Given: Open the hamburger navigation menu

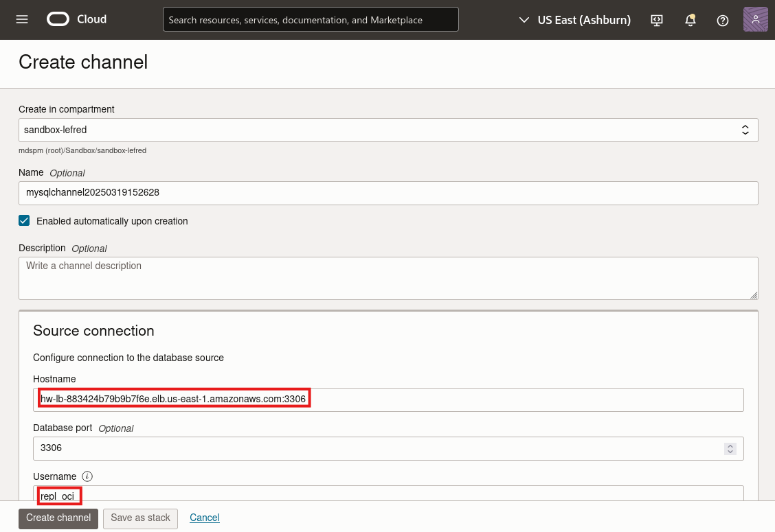Looking at the screenshot, I should coord(22,19).
